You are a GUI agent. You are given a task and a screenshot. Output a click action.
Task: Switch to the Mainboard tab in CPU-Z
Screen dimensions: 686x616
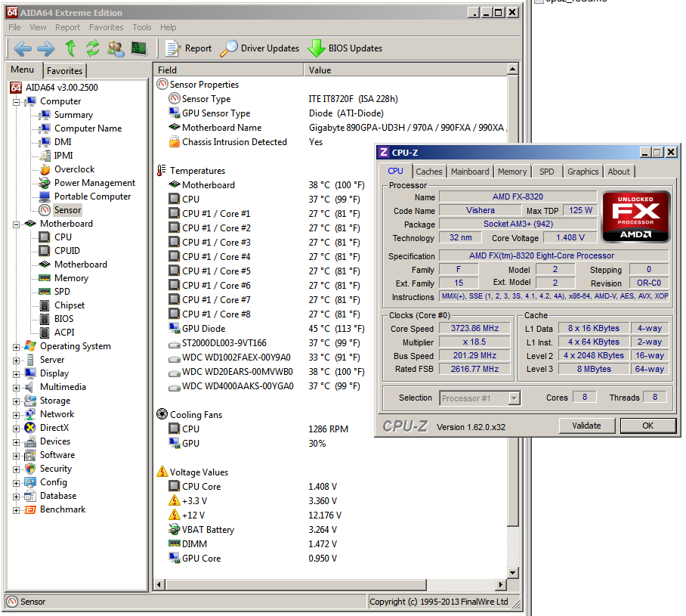tap(470, 172)
